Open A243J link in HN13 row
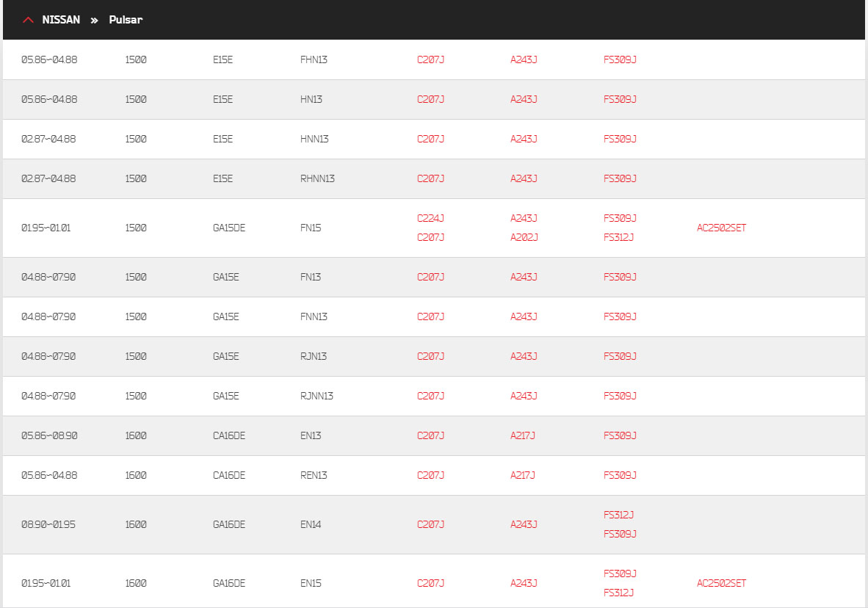The image size is (868, 608). point(524,99)
